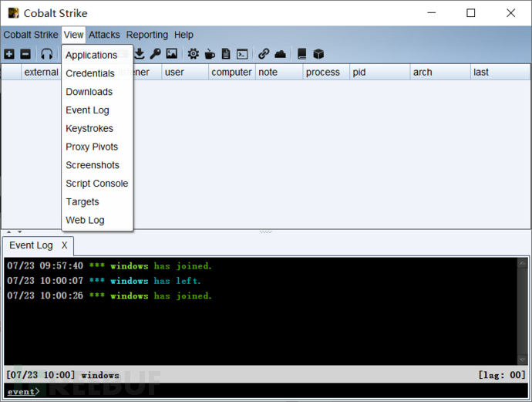This screenshot has width=532, height=402.
Task: Click the cloud toolbar icon
Action: tap(280, 54)
